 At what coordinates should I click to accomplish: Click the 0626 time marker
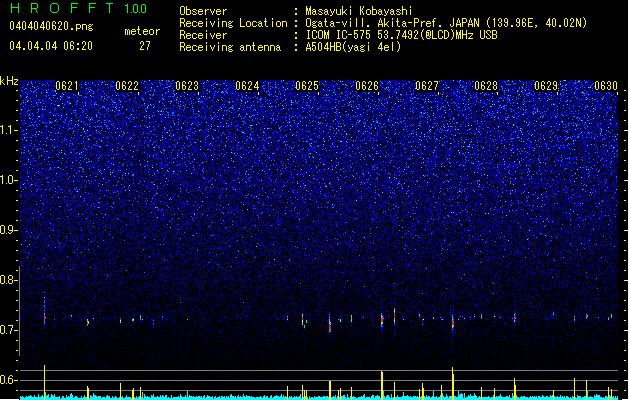367,86
